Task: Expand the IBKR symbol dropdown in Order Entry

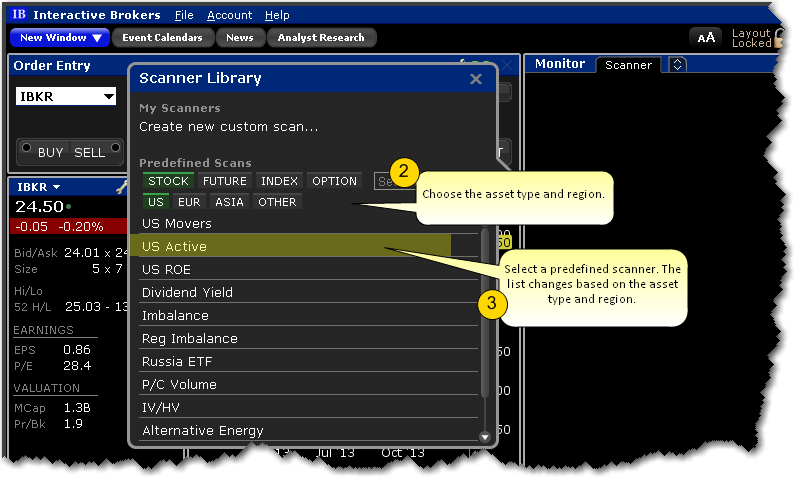Action: click(x=106, y=97)
